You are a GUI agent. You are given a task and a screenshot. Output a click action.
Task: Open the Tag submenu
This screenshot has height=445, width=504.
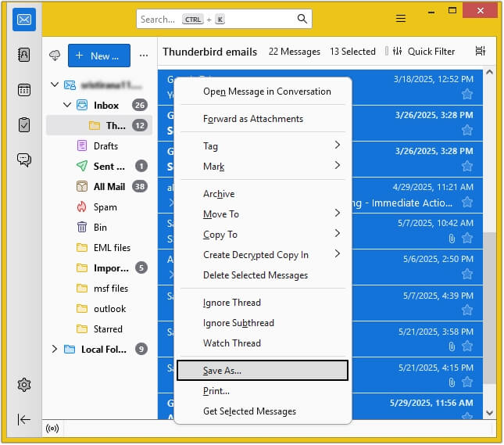(263, 146)
